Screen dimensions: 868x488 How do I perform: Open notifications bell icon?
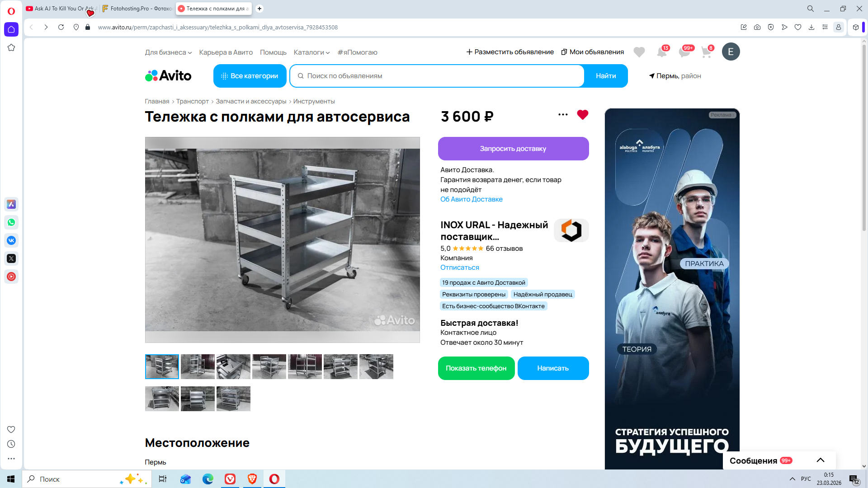tap(661, 52)
